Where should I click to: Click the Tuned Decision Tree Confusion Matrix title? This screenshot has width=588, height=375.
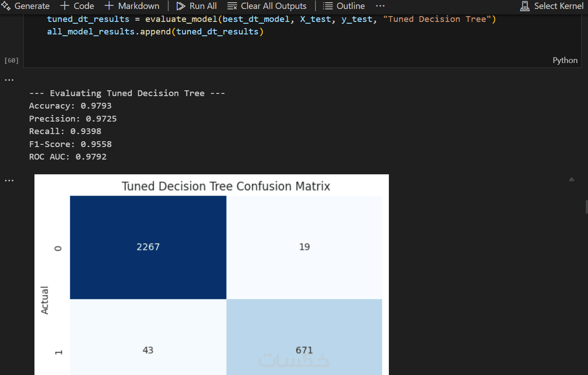tap(226, 186)
